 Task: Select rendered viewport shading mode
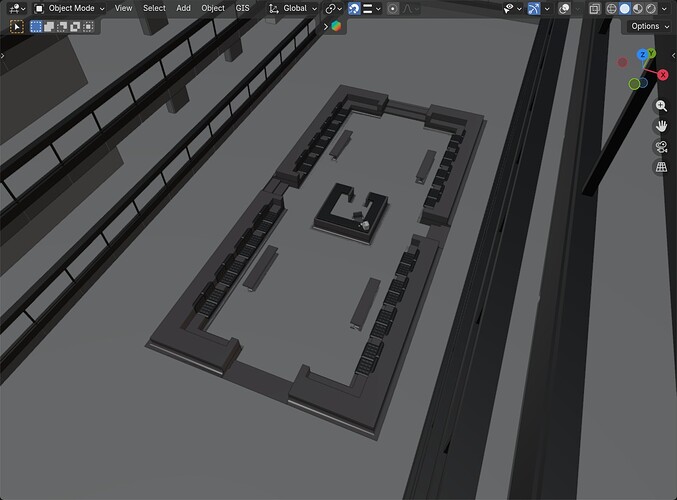(651, 8)
